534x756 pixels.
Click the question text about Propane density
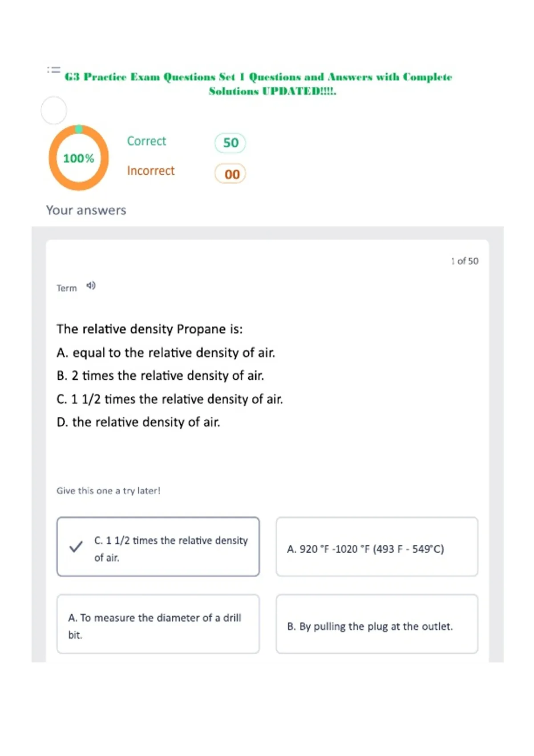click(150, 329)
